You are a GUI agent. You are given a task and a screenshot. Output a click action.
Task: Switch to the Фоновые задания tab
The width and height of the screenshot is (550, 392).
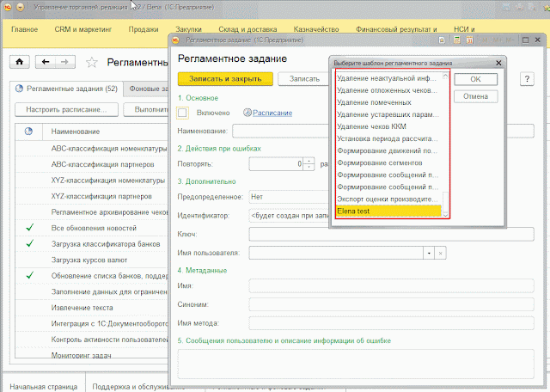(x=147, y=89)
